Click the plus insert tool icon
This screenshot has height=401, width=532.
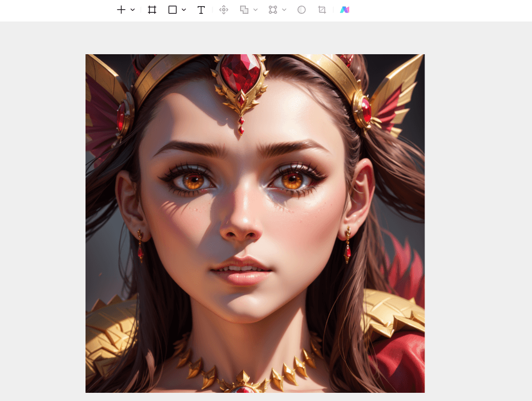click(121, 10)
